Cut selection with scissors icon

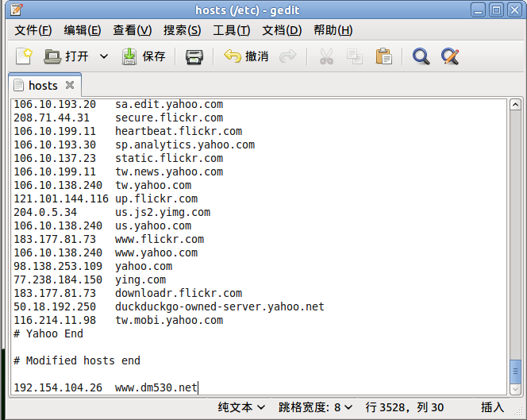click(326, 56)
